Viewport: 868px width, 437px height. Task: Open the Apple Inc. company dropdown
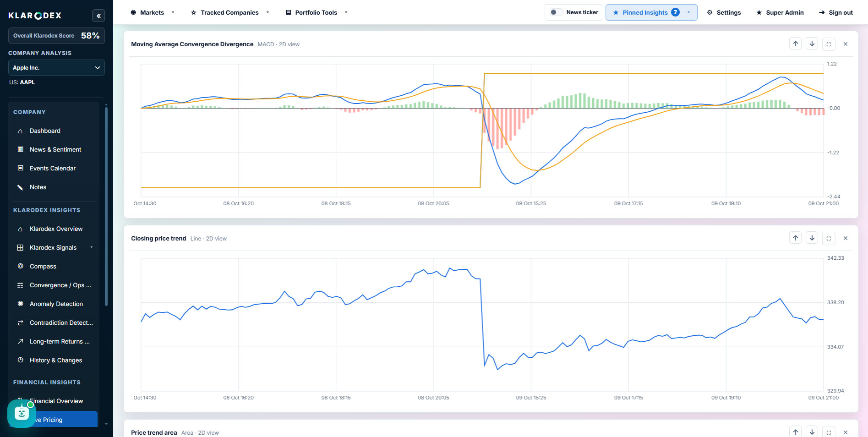[56, 68]
